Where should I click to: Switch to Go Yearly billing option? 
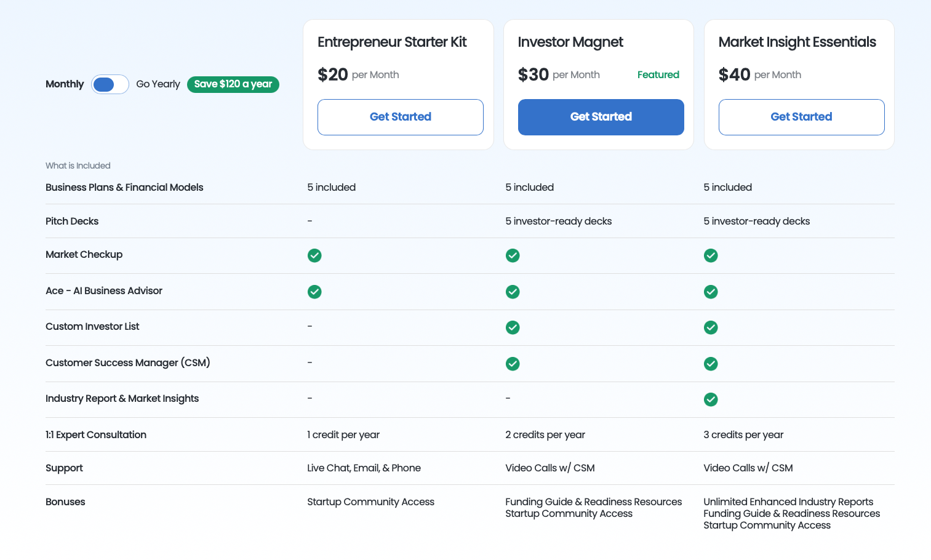pyautogui.click(x=158, y=84)
